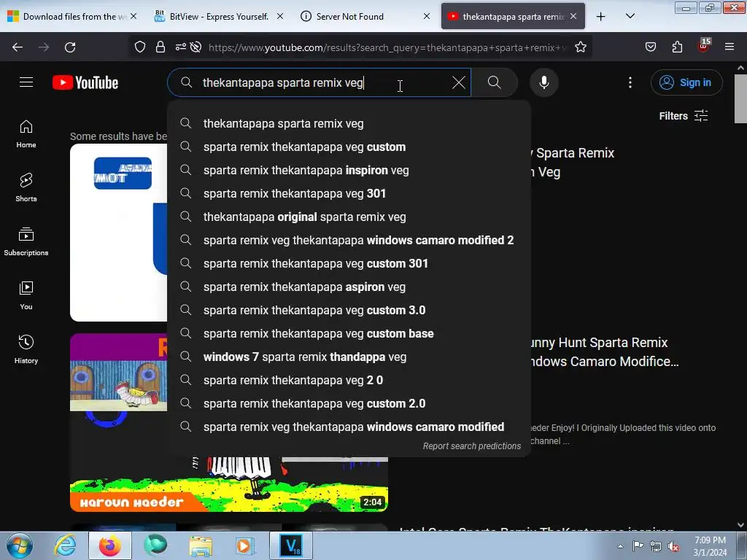The height and width of the screenshot is (560, 747).
Task: Open the Firefox application menu
Action: tap(729, 47)
